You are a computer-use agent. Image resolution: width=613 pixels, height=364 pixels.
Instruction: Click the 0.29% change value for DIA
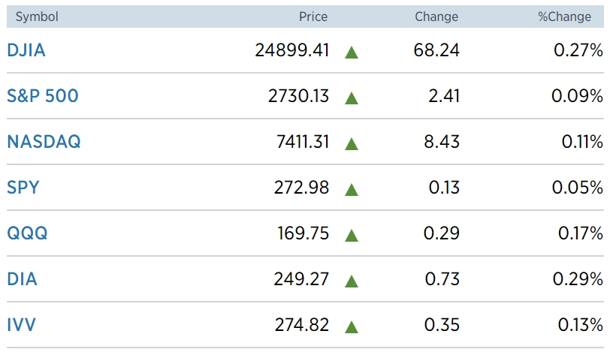[578, 279]
